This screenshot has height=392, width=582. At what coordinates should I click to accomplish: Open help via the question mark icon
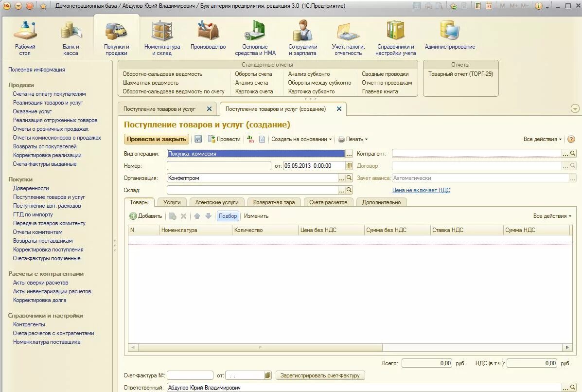point(571,139)
